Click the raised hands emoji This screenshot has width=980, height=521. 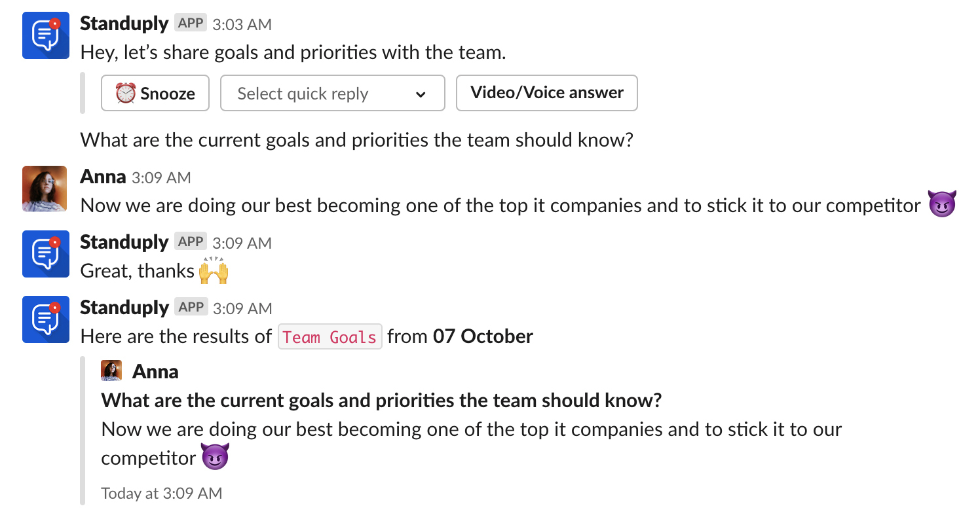tap(214, 271)
